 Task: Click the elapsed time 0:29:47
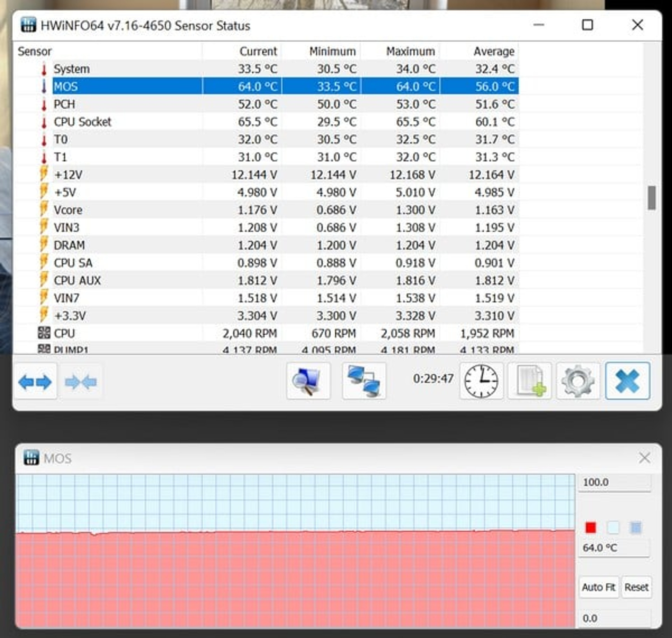[433, 378]
